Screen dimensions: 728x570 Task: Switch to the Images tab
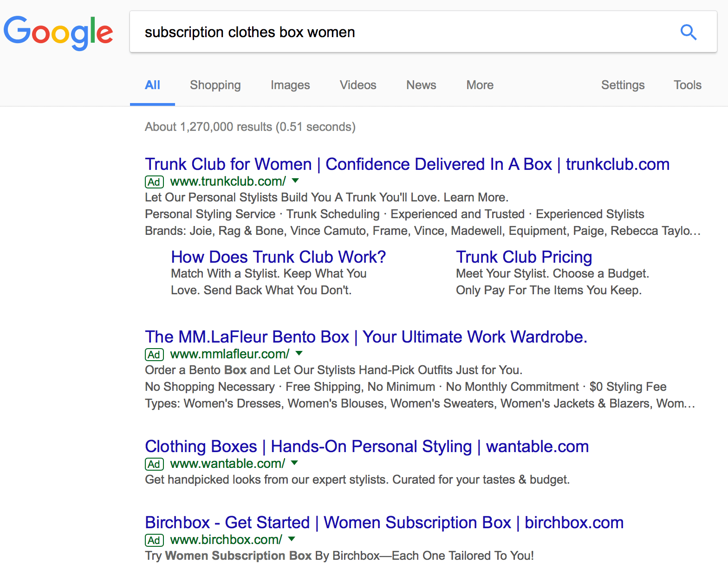pyautogui.click(x=290, y=85)
